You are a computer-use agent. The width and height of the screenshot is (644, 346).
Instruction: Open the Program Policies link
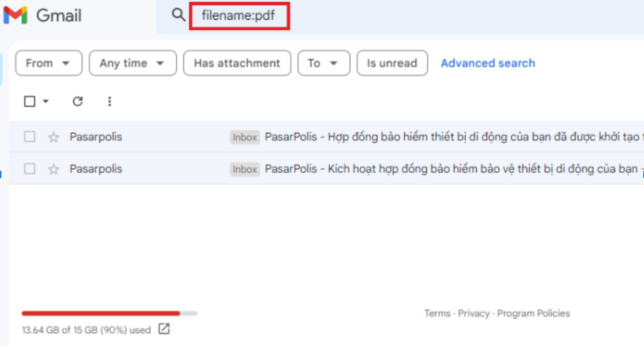pyautogui.click(x=533, y=313)
